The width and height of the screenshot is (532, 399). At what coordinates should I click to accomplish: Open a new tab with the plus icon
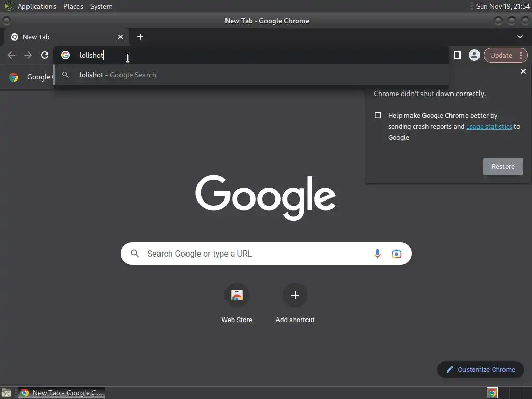(x=140, y=37)
